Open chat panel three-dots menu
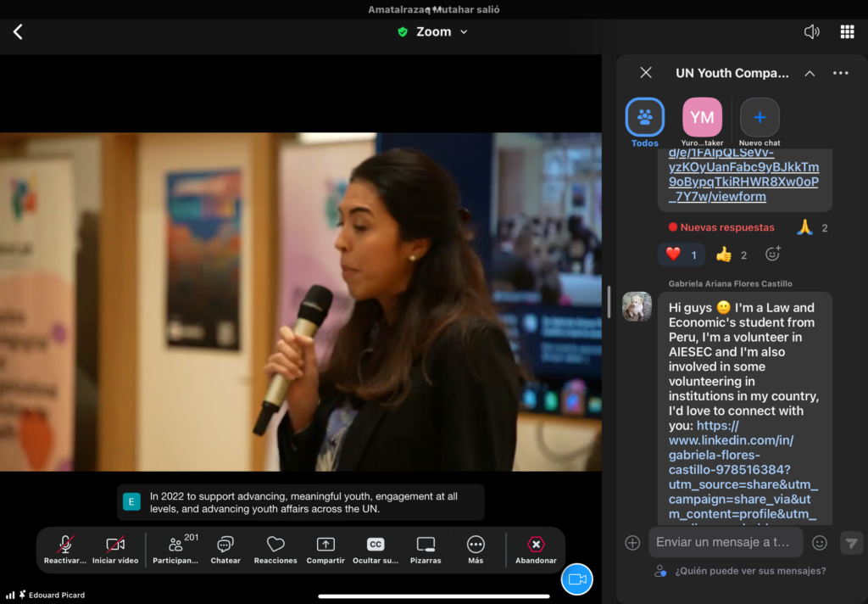 pos(840,73)
